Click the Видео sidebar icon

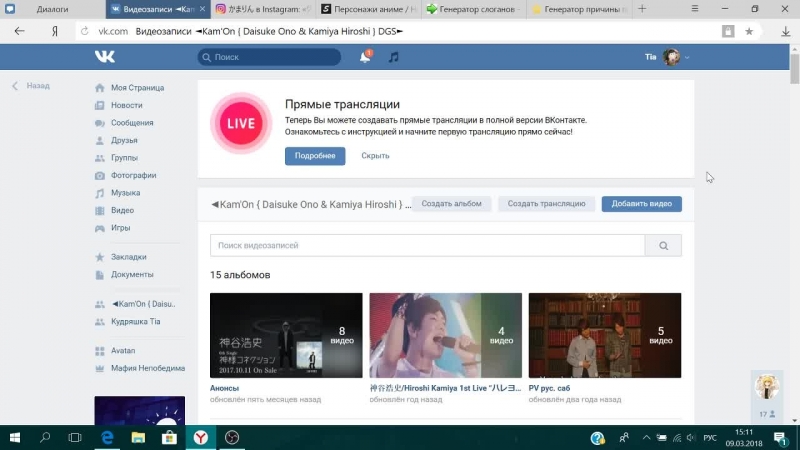[99, 210]
